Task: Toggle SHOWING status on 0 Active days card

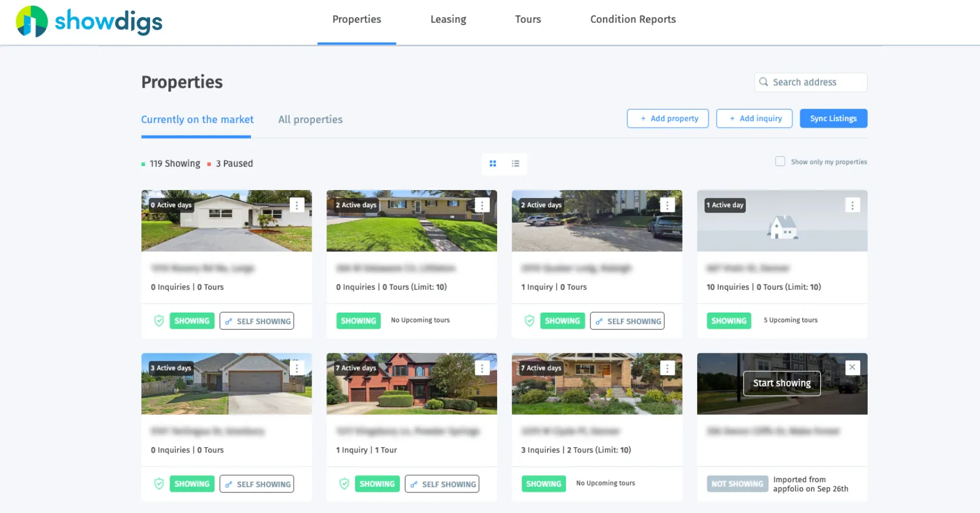Action: [192, 321]
